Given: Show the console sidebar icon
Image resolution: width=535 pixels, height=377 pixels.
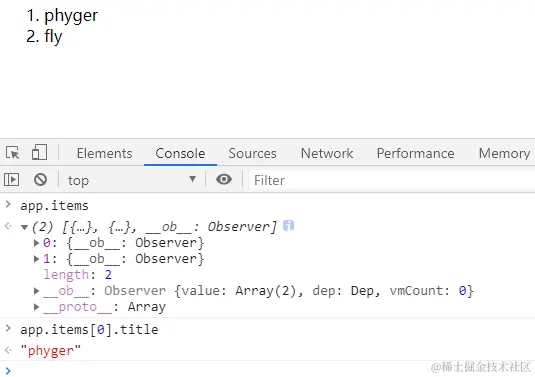Looking at the screenshot, I should pos(11,179).
